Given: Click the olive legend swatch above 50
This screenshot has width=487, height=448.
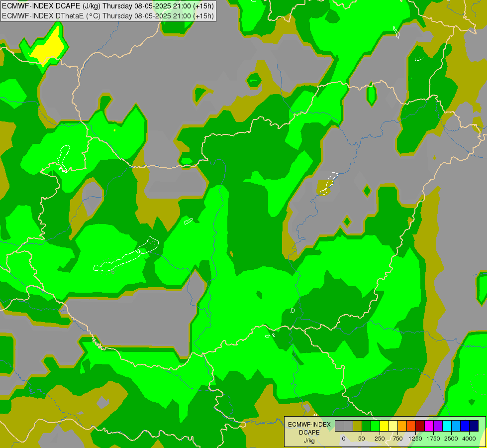Looking at the screenshot, I should tap(358, 426).
